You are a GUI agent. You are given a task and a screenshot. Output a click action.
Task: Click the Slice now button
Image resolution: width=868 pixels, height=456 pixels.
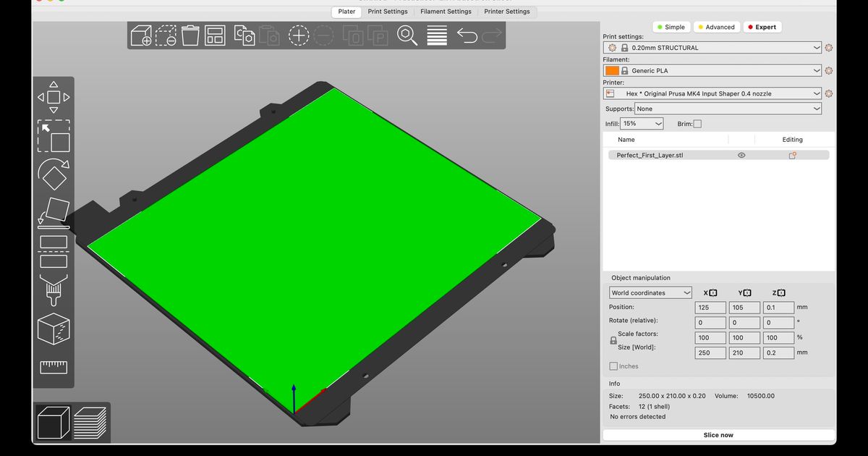(x=718, y=435)
